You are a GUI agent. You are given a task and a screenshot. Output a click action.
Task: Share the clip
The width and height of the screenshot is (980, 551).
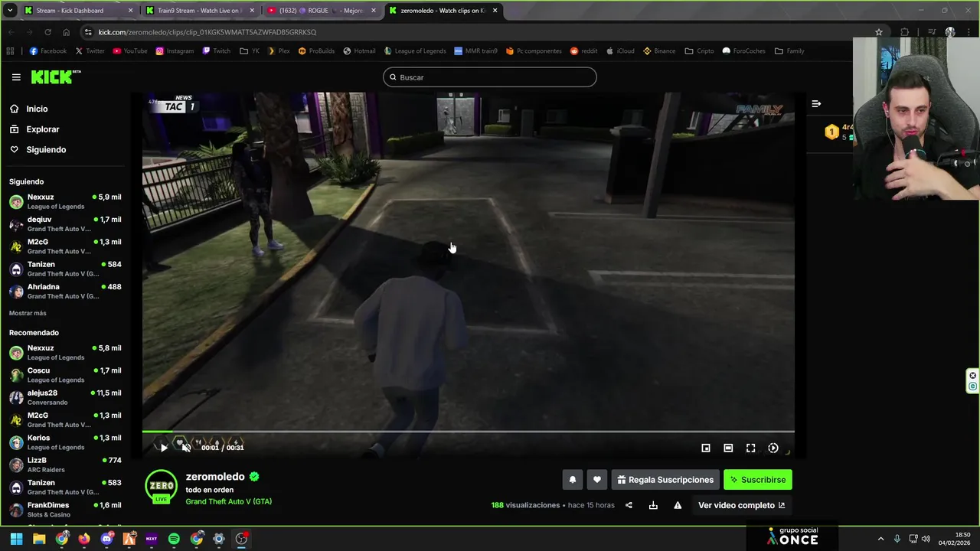[x=629, y=505]
